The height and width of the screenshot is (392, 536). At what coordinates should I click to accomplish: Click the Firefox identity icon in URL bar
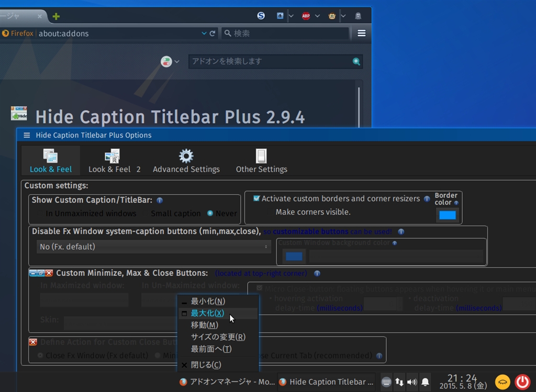click(18, 33)
